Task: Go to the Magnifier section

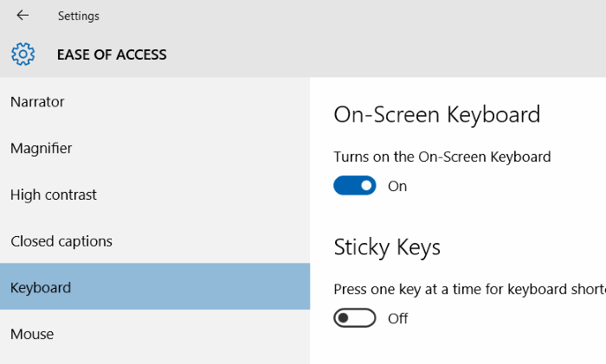Action: tap(41, 149)
